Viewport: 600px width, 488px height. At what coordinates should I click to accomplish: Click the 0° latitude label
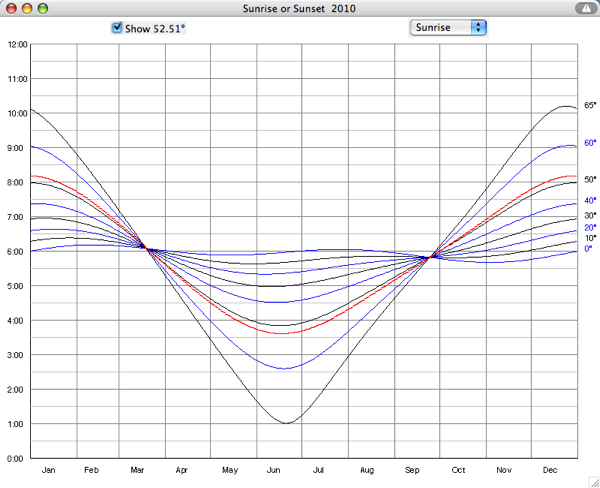tap(588, 249)
